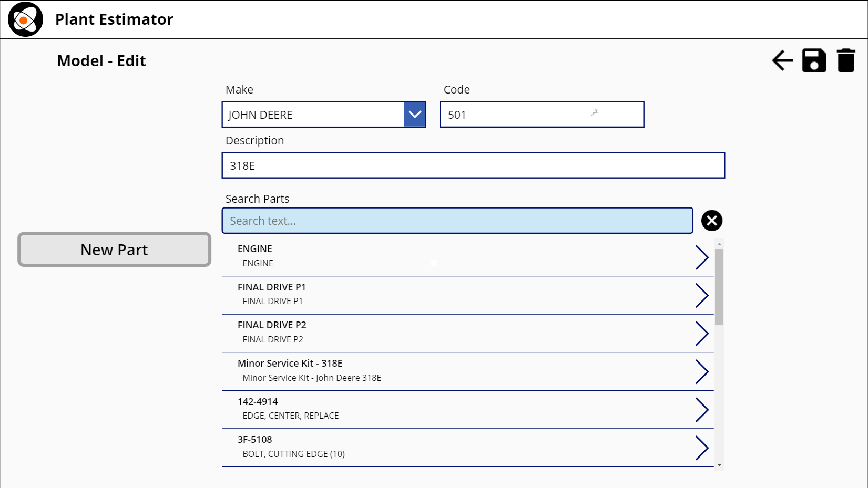Image resolution: width=868 pixels, height=488 pixels.
Task: Delete the model using the trash icon
Action: tap(846, 60)
